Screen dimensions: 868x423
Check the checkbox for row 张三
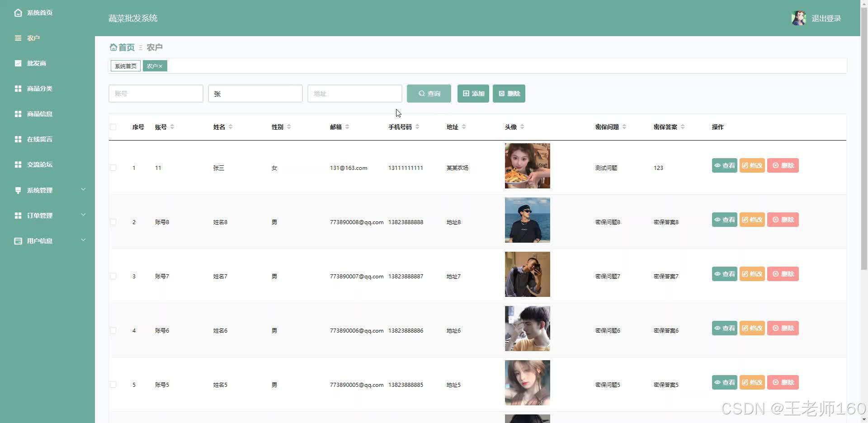[x=113, y=168]
